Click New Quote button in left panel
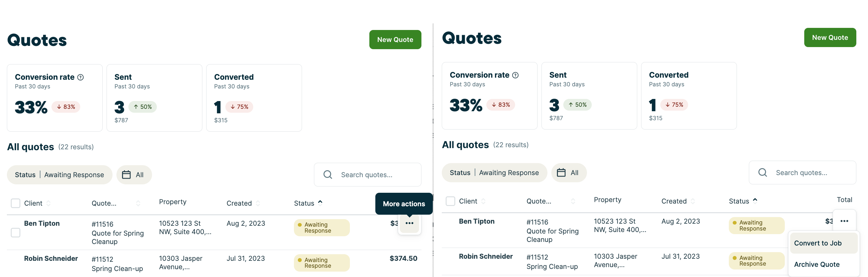The height and width of the screenshot is (277, 868). coord(395,40)
